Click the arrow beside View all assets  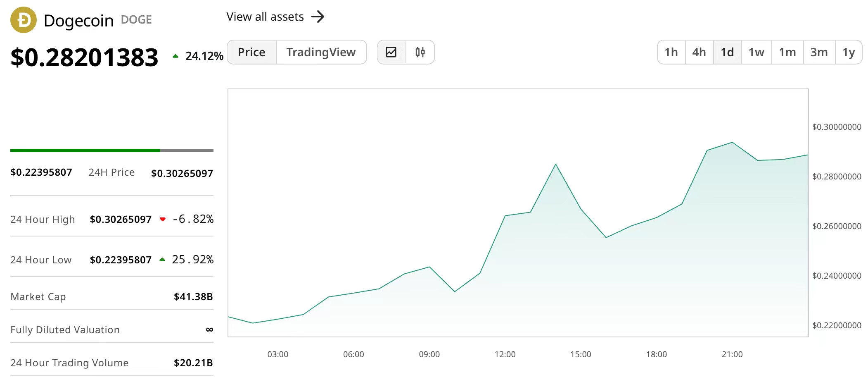[x=318, y=17]
